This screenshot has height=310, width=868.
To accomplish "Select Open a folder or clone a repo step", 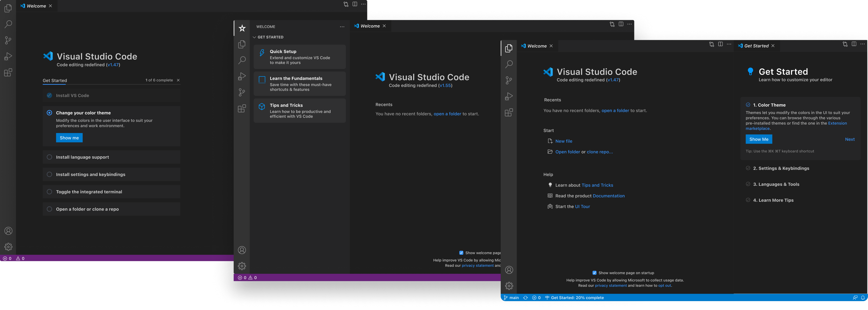I will click(111, 209).
